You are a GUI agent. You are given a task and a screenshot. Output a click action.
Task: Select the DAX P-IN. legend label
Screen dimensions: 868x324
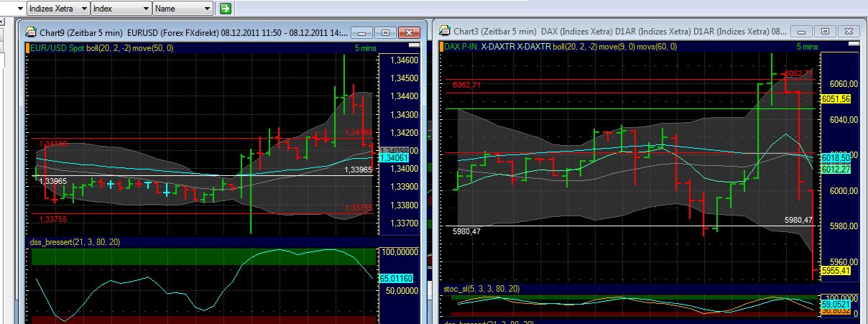pos(461,46)
